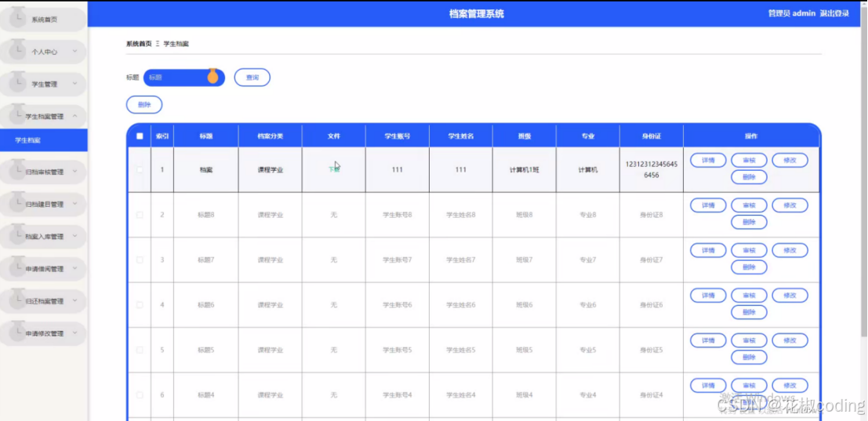Click the 档案管理系统 header title
The image size is (868, 421).
click(x=477, y=14)
